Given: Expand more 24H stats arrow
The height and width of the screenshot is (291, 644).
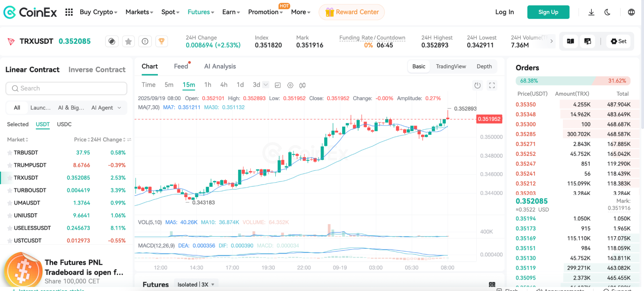Looking at the screenshot, I should click(552, 41).
